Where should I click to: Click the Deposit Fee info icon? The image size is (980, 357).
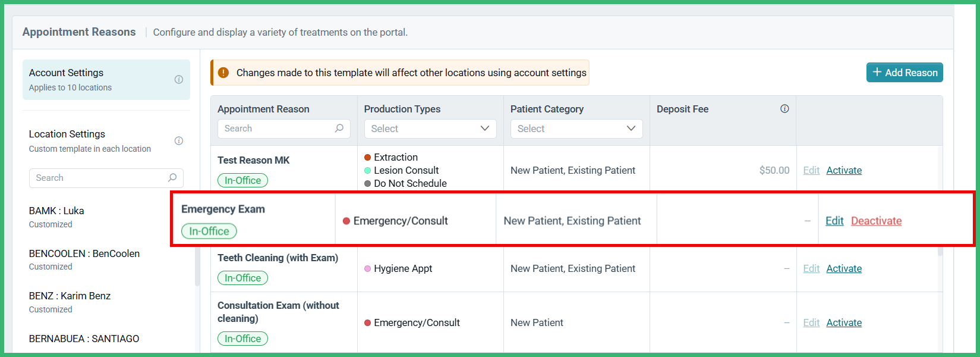784,108
